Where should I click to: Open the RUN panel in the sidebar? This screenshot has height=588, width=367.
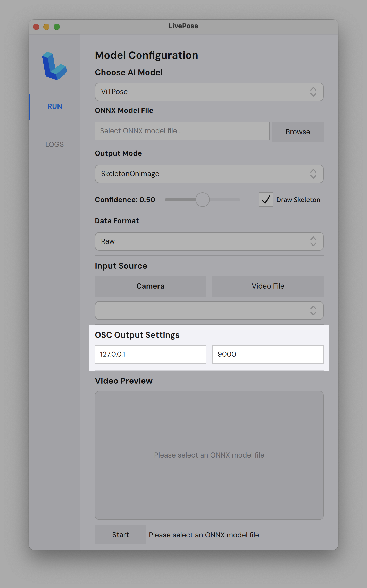pos(54,106)
